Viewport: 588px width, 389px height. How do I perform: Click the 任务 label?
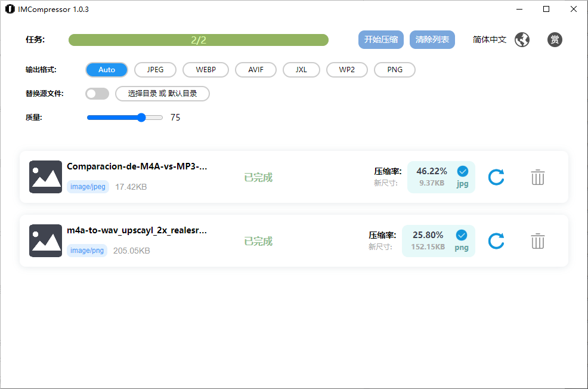35,40
